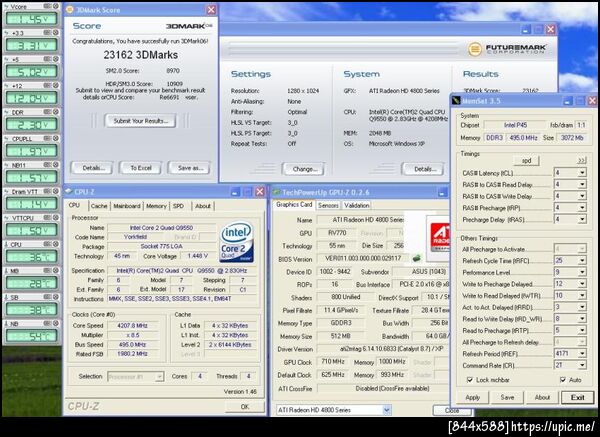The width and height of the screenshot is (600, 437).
Task: Click the round icon beside CPUPLL
Action: click(56, 138)
